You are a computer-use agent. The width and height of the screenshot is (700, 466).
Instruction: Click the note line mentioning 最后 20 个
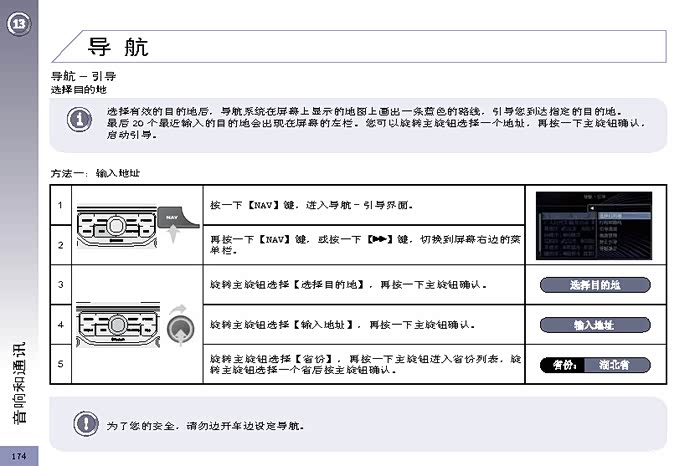click(376, 123)
